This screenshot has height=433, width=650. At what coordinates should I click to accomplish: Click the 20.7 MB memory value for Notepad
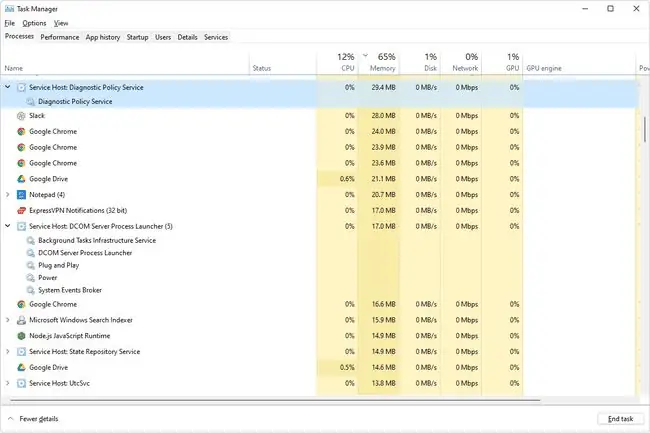point(383,195)
